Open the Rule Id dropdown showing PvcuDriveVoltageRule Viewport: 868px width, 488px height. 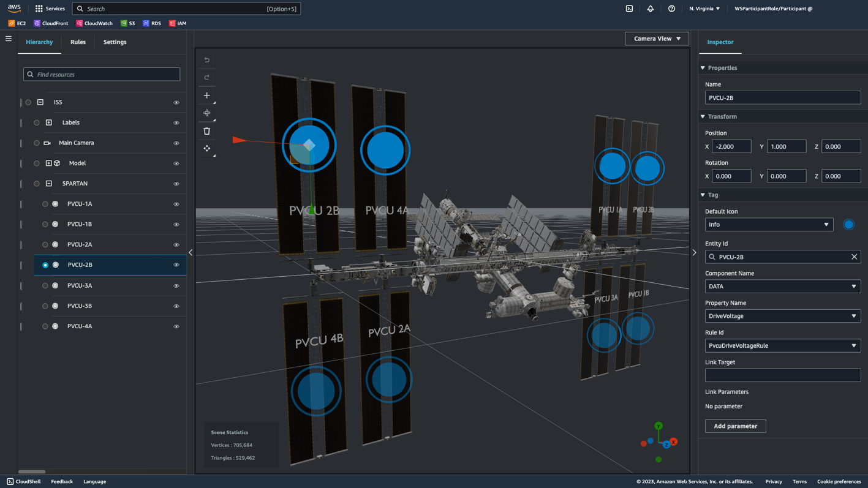782,345
